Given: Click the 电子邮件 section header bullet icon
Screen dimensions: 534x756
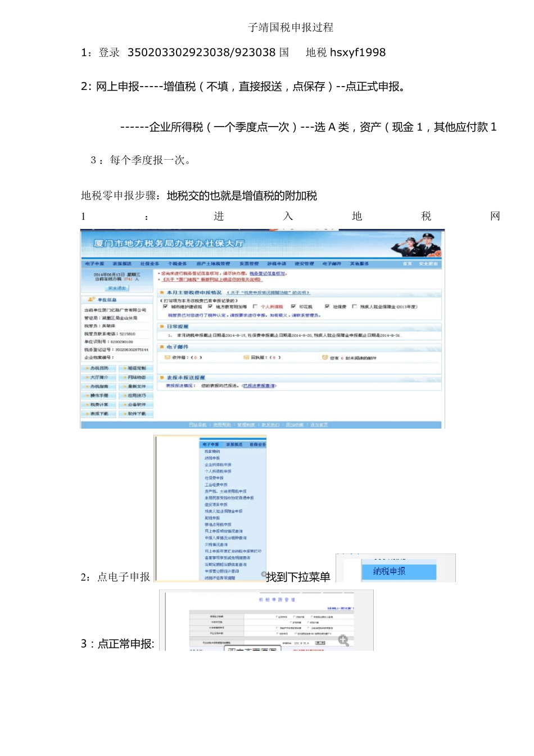Looking at the screenshot, I should 161,347.
